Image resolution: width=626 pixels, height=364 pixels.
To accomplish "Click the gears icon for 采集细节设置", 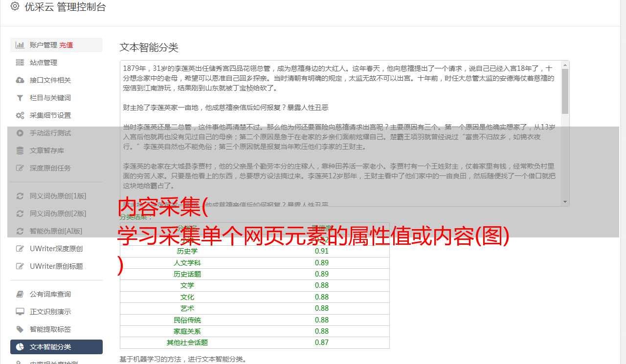I will tap(20, 115).
